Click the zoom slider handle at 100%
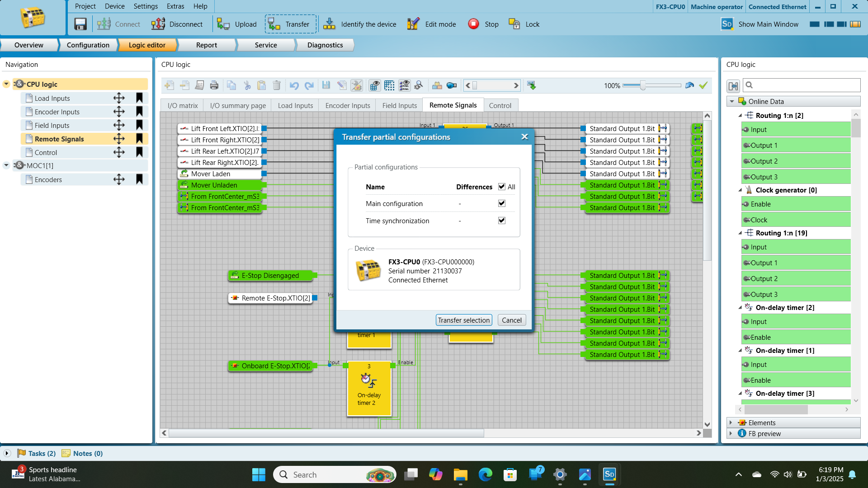This screenshot has width=868, height=488. (x=642, y=85)
